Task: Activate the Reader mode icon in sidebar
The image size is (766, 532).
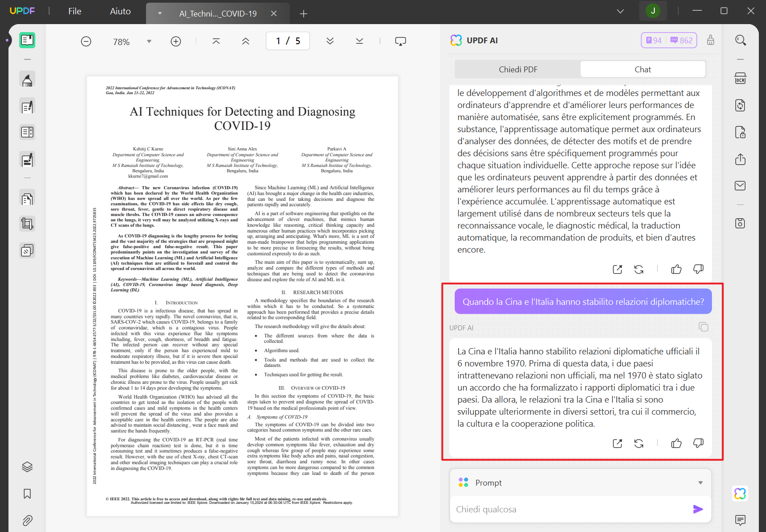Action: pyautogui.click(x=27, y=40)
